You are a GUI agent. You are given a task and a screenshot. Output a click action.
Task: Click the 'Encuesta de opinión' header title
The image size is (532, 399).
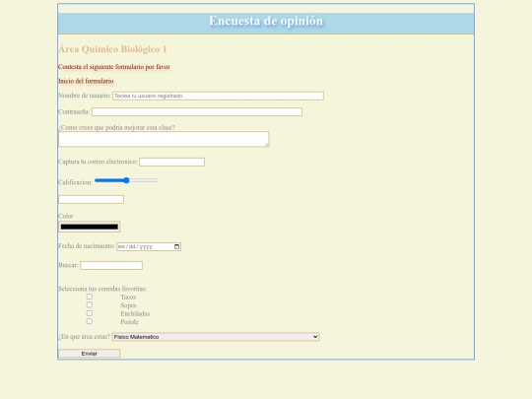(266, 21)
